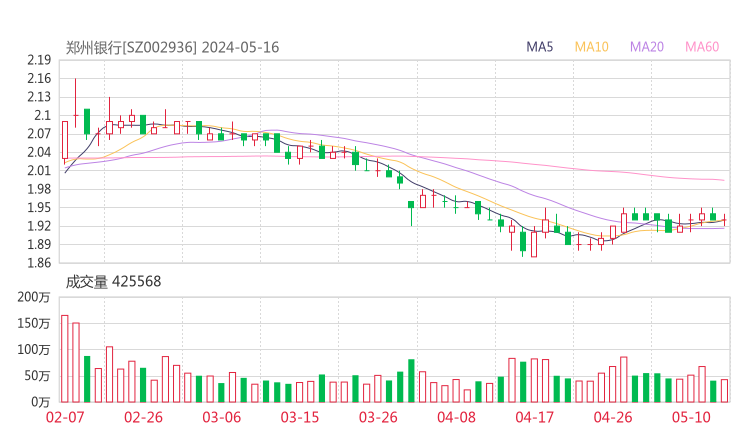Viewport: 740px width, 440px height.
Task: Click the 成交量 425568 volume label
Action: tap(113, 282)
